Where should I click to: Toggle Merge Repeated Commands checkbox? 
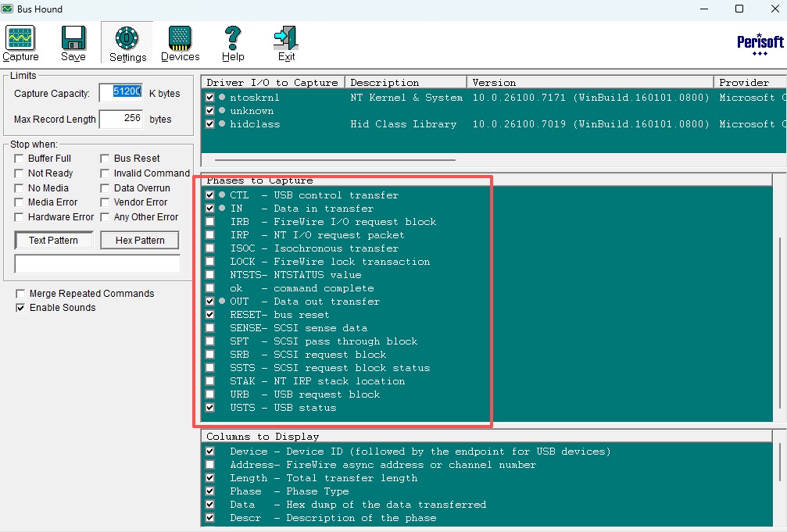(20, 294)
